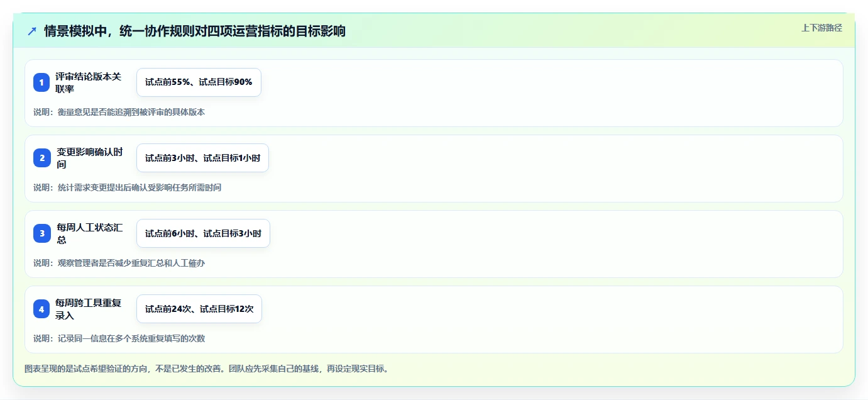Viewport: 868px width, 400px height.
Task: Click the 变更影响确认时间 metric label
Action: pyautogui.click(x=90, y=158)
